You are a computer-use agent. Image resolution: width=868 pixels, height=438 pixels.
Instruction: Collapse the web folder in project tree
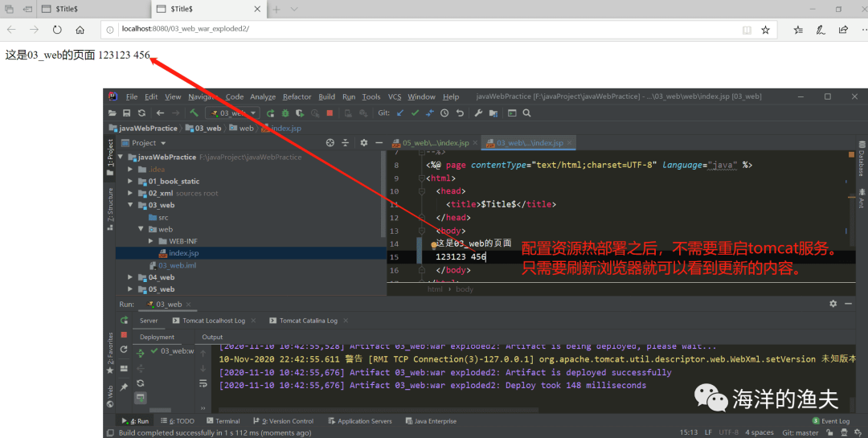[141, 229]
